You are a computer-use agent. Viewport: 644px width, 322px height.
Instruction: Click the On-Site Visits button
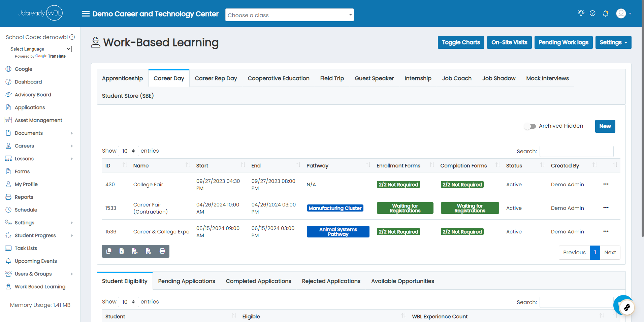point(509,42)
